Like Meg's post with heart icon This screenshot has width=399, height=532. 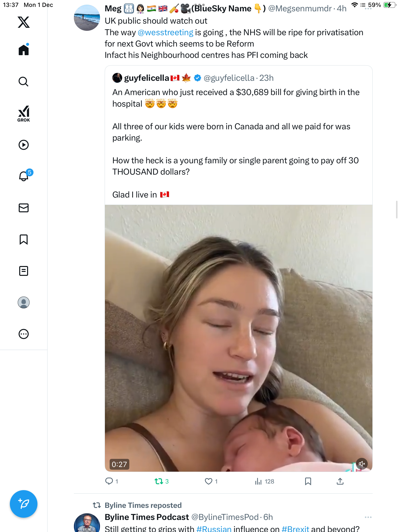click(x=209, y=481)
